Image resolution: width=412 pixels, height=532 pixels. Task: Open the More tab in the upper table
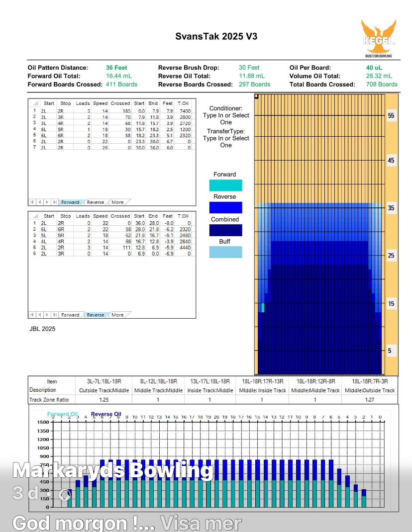coord(117,202)
